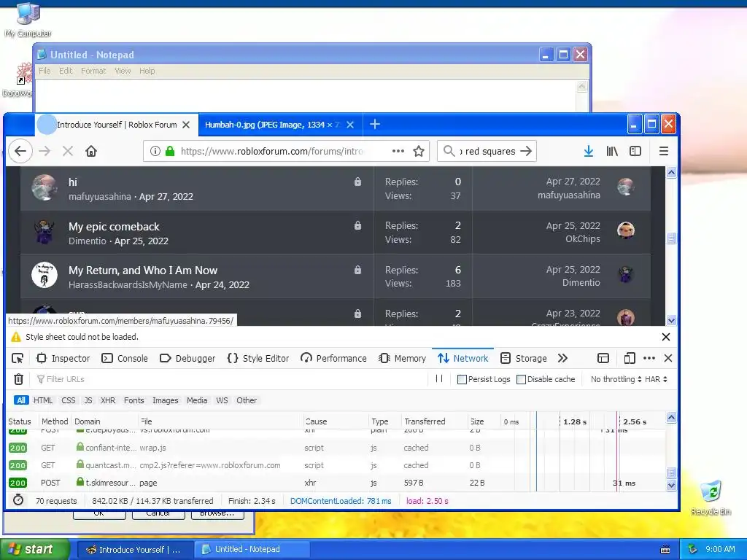Switch to the Humbah-0.jpg browser tab

point(274,125)
